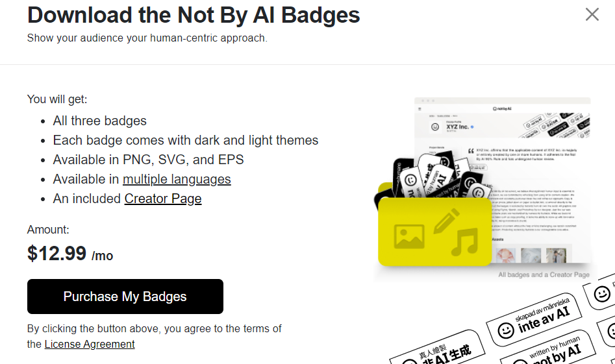Open the Creator Page link

163,199
